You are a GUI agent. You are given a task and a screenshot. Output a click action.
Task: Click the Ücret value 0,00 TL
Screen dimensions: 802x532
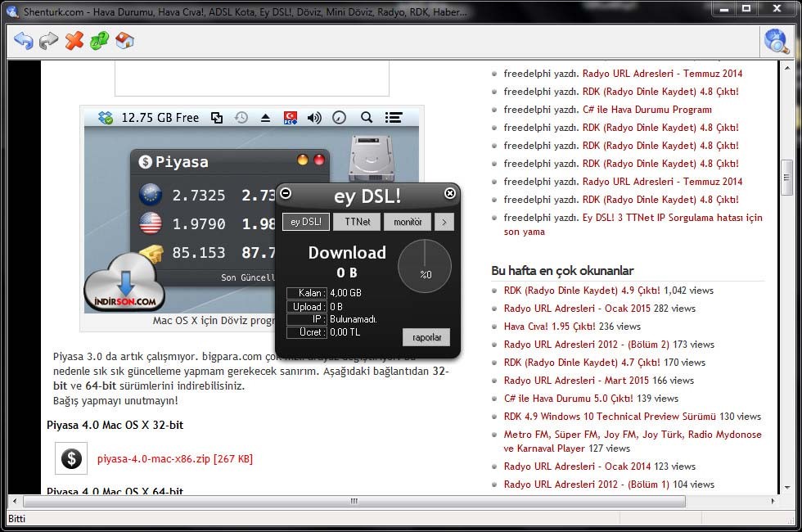pos(345,332)
